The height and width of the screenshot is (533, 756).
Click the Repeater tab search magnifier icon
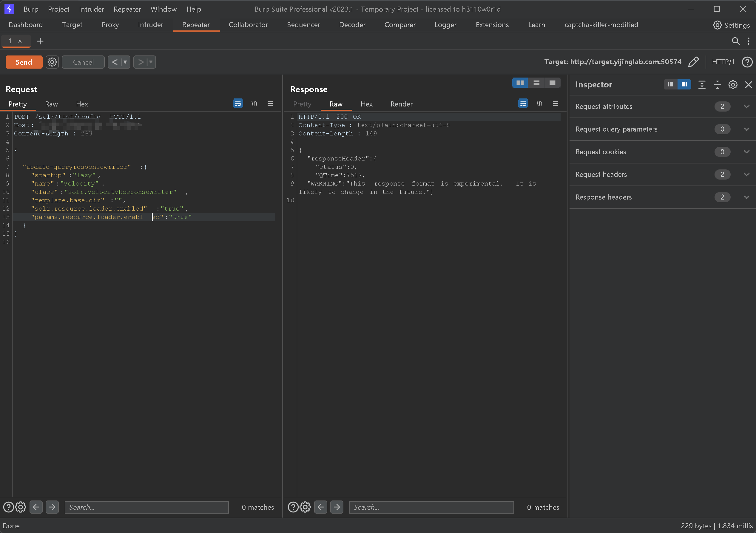click(x=735, y=41)
